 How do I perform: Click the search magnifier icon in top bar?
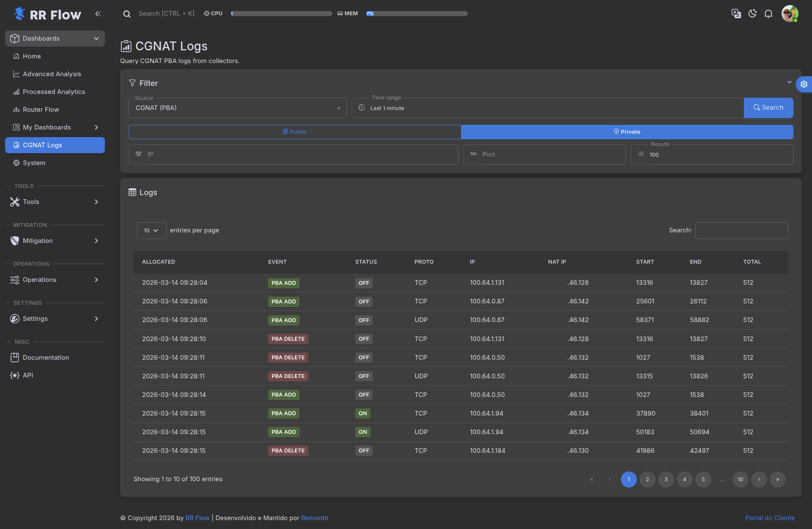pos(127,14)
